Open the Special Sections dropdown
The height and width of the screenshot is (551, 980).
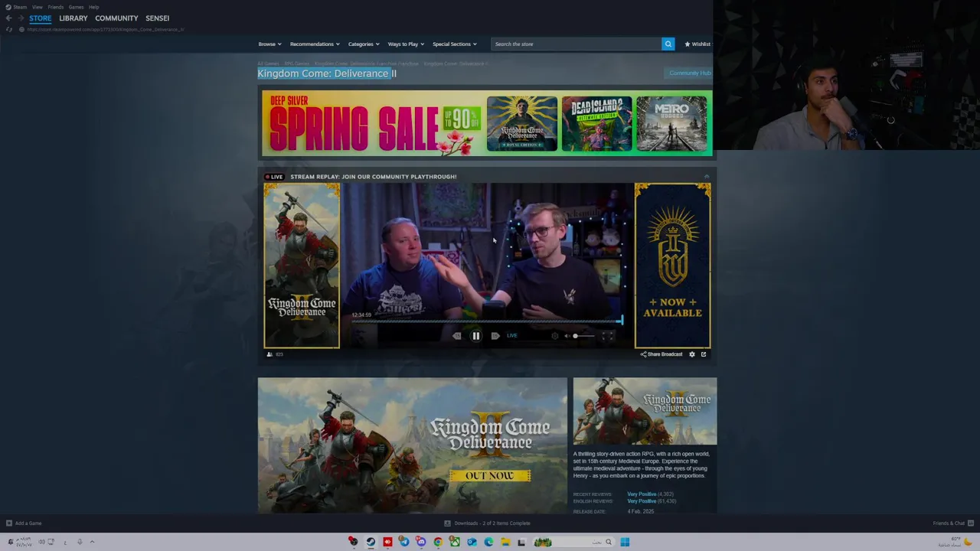(454, 44)
